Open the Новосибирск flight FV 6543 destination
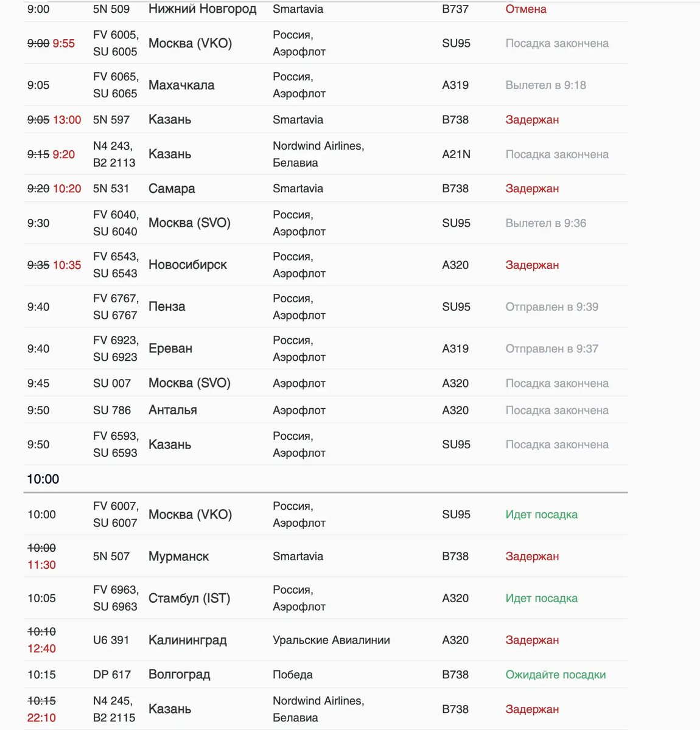700x730 pixels. [x=187, y=265]
